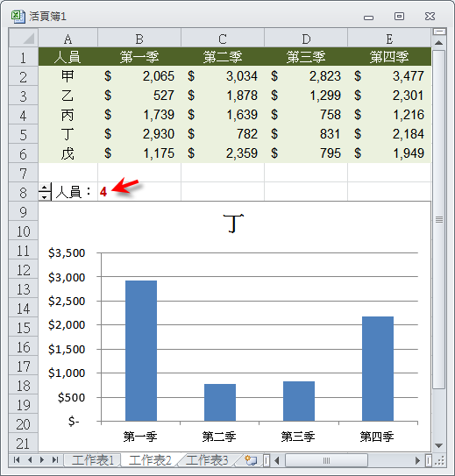Select row 1 header
This screenshot has height=476, width=455.
point(24,57)
